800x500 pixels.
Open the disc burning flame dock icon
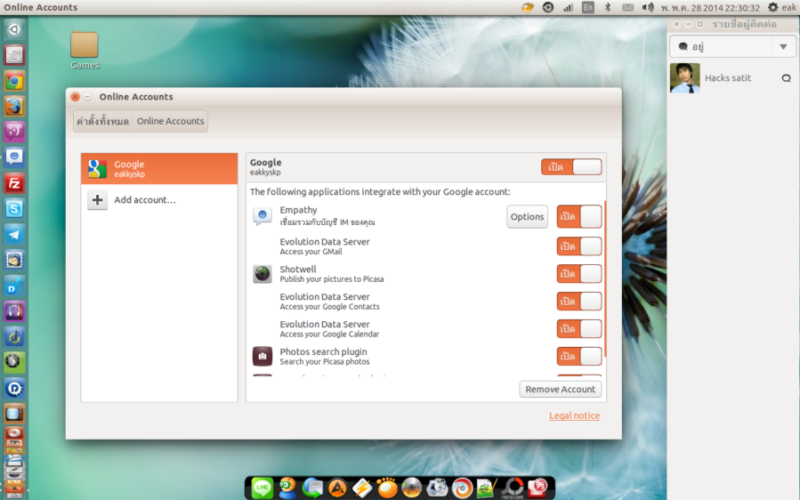(412, 488)
